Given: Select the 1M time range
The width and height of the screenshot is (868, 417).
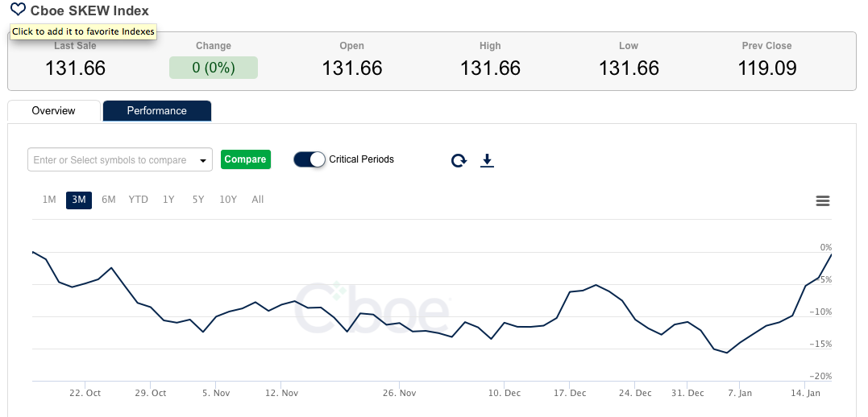Looking at the screenshot, I should [49, 200].
